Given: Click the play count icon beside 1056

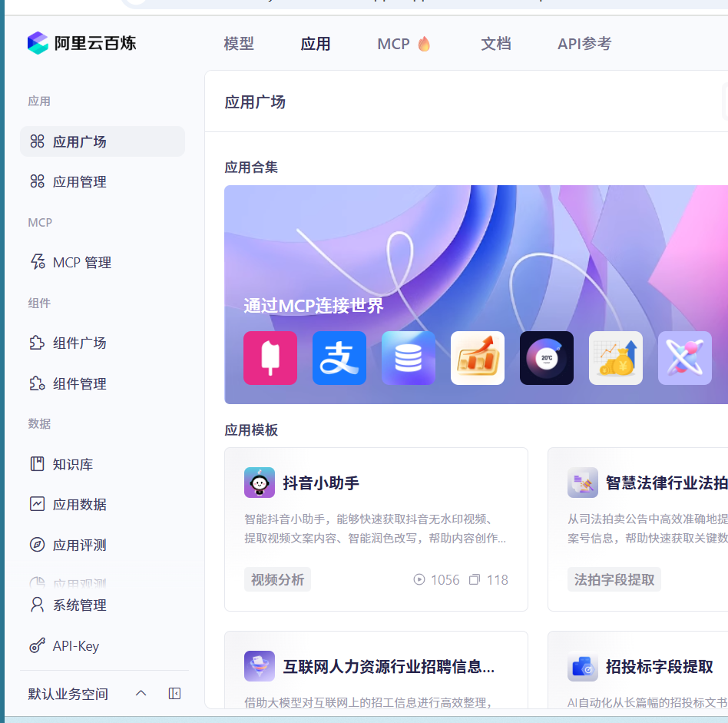Looking at the screenshot, I should 419,579.
